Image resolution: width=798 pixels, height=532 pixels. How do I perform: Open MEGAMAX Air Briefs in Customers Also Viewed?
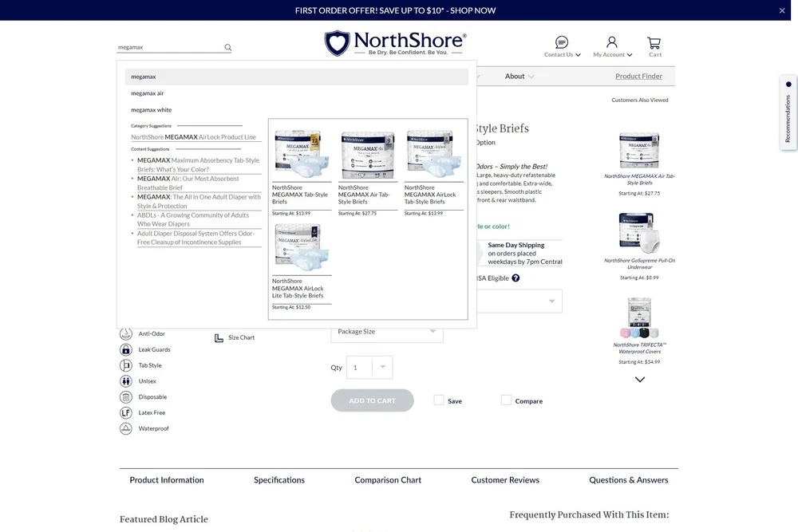pyautogui.click(x=639, y=164)
